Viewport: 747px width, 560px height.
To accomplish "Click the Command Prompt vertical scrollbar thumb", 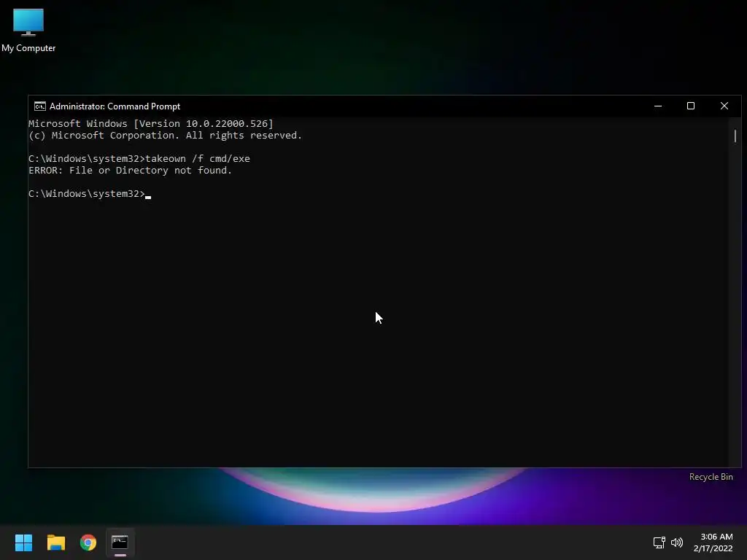I will pos(735,136).
